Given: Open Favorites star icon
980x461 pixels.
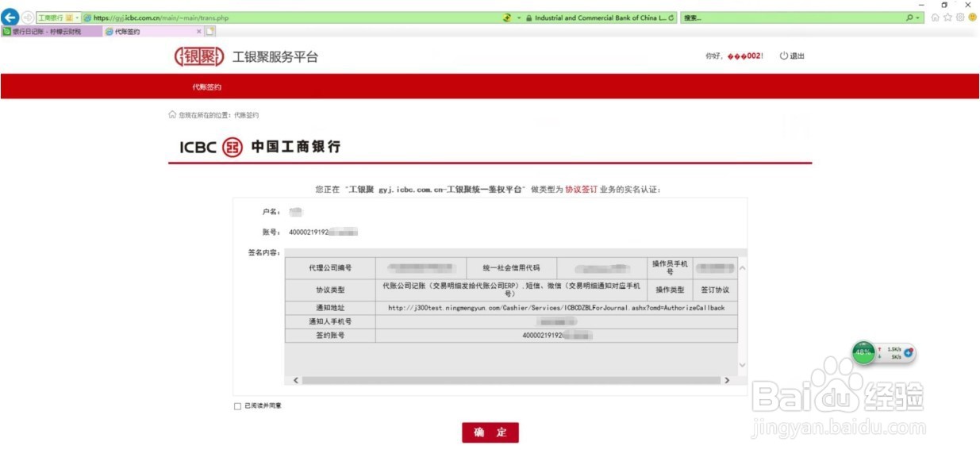Looking at the screenshot, I should [947, 17].
